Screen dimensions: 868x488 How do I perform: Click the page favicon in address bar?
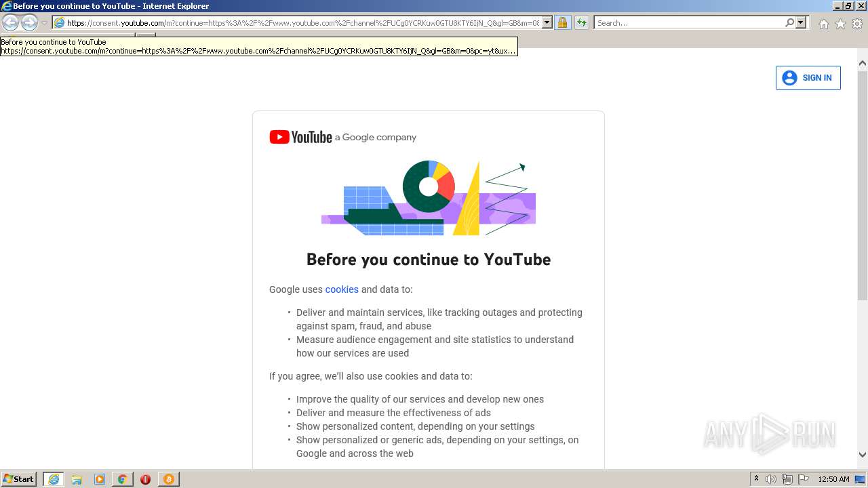point(59,22)
